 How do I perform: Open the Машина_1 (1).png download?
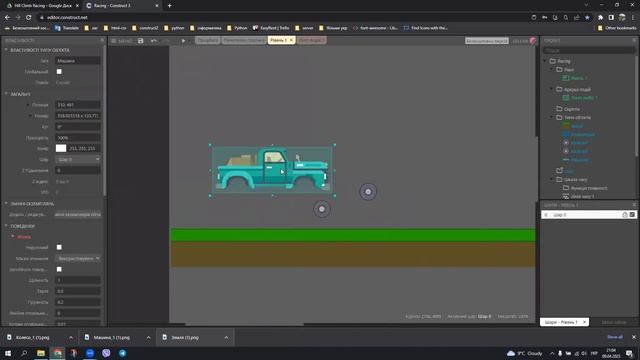(111, 338)
